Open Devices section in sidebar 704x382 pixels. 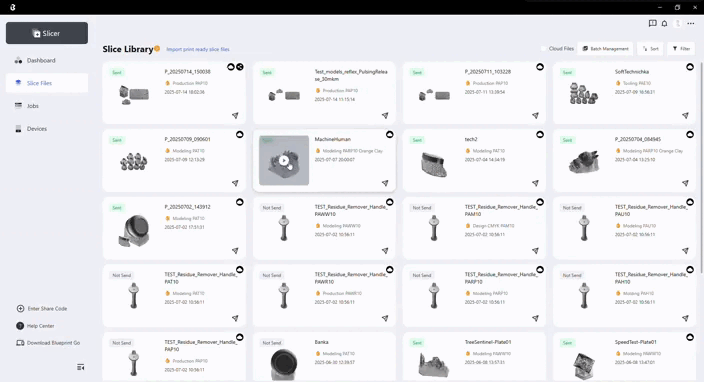tap(36, 129)
